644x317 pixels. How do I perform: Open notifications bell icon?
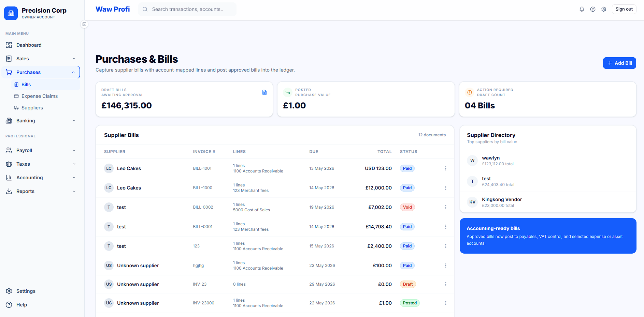(x=582, y=9)
